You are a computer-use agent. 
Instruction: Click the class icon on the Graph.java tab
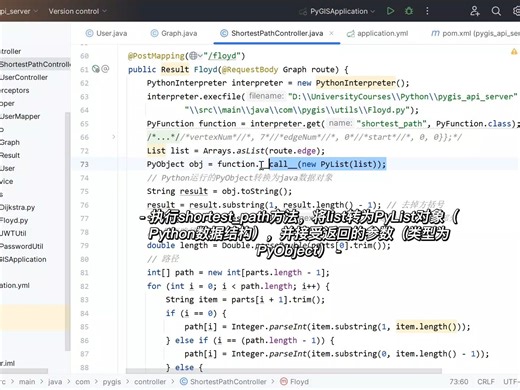[154, 33]
